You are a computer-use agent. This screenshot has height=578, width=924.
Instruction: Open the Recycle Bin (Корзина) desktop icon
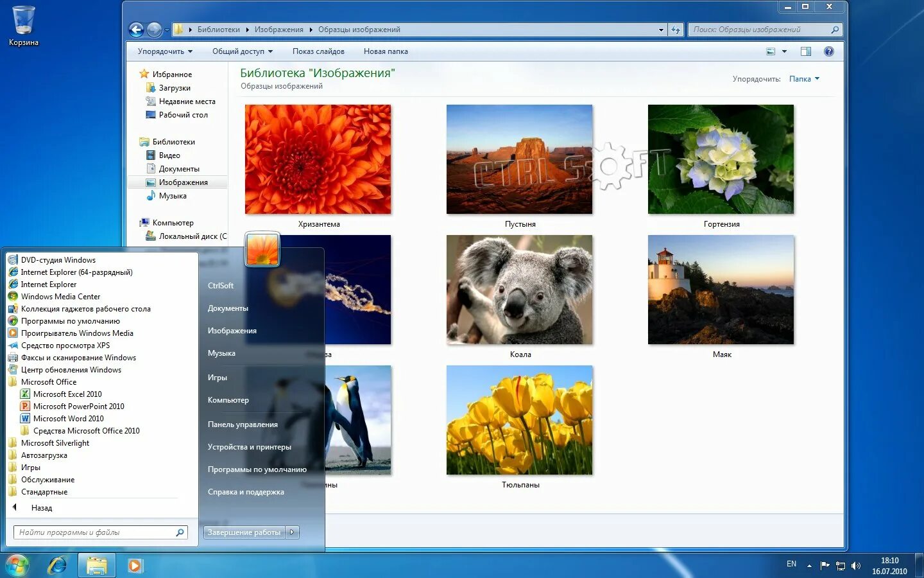pos(24,26)
